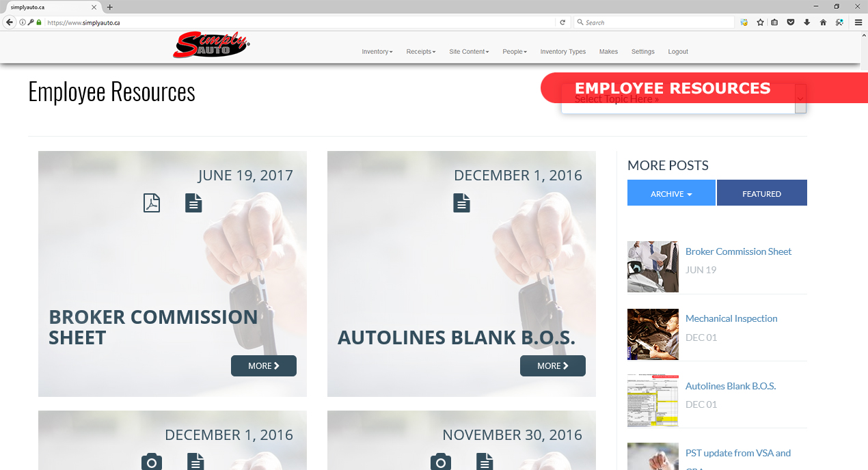
Task: Click camera icon on November 30, 2016 card
Action: point(441,462)
